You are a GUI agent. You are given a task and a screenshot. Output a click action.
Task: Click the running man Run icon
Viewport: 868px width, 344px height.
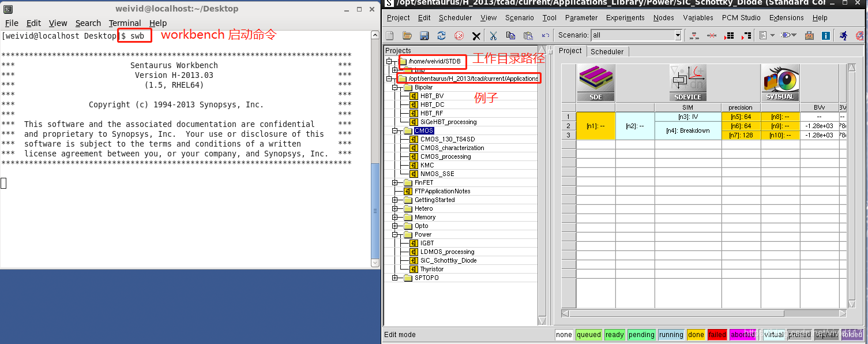(x=843, y=36)
